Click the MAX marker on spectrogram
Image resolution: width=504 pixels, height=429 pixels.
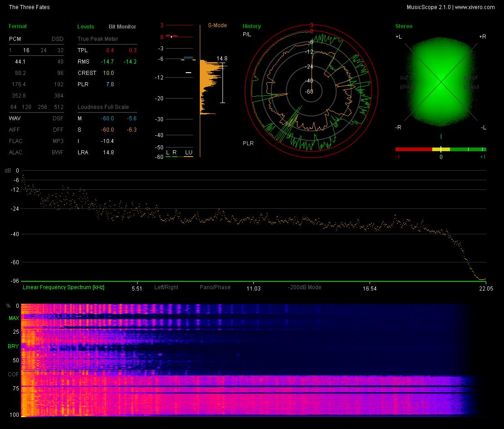[14, 318]
